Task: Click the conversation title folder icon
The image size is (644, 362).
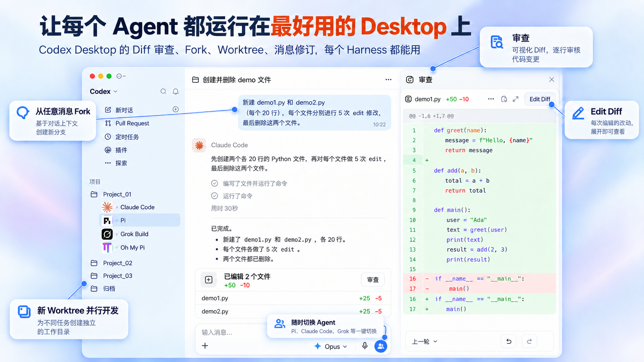Action: (195, 80)
